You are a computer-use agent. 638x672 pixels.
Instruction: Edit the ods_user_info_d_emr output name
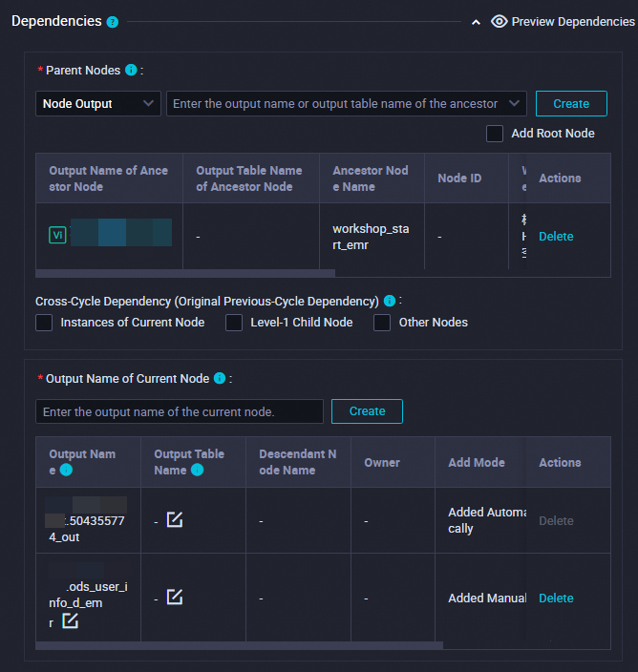(x=71, y=620)
